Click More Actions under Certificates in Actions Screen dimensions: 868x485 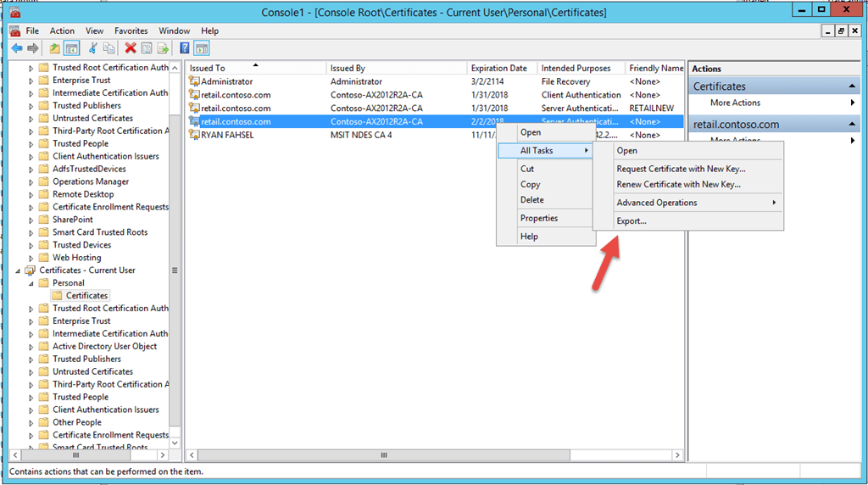(x=735, y=103)
